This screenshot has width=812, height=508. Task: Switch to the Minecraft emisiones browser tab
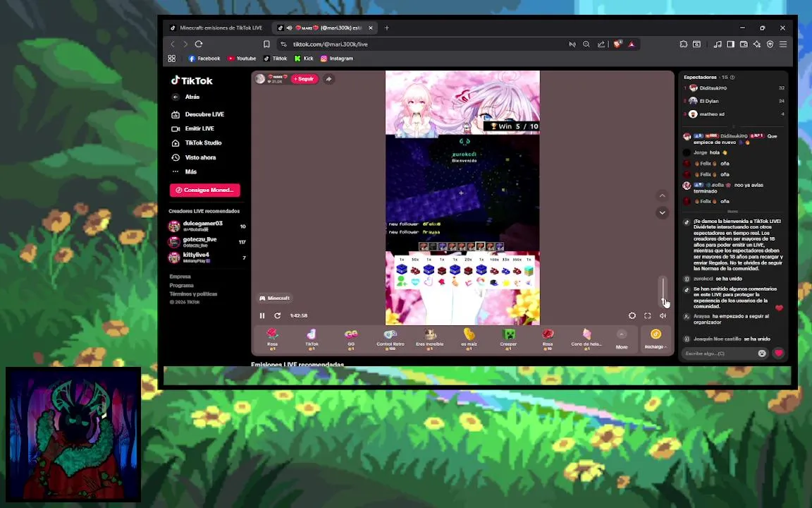(x=217, y=28)
